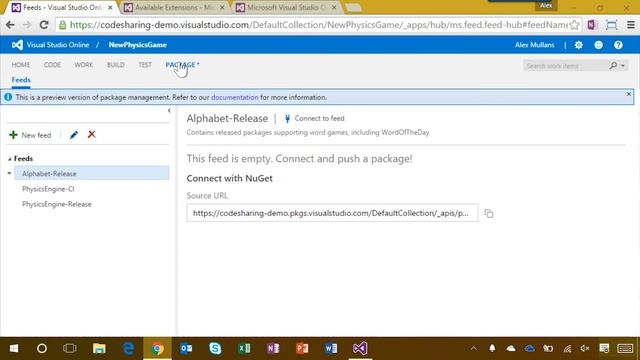Show hidden system tray icons

(x=473, y=349)
